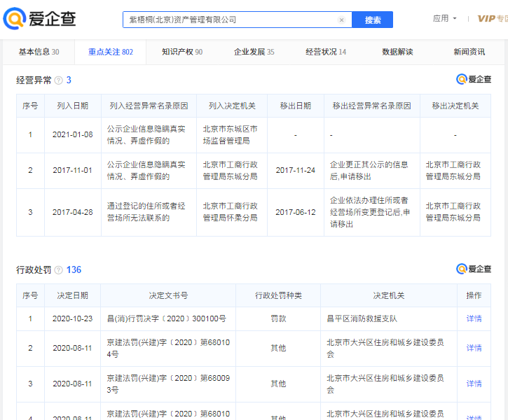The height and width of the screenshot is (420, 508).
Task: Switch to the 数据解读 tab
Action: coord(397,52)
